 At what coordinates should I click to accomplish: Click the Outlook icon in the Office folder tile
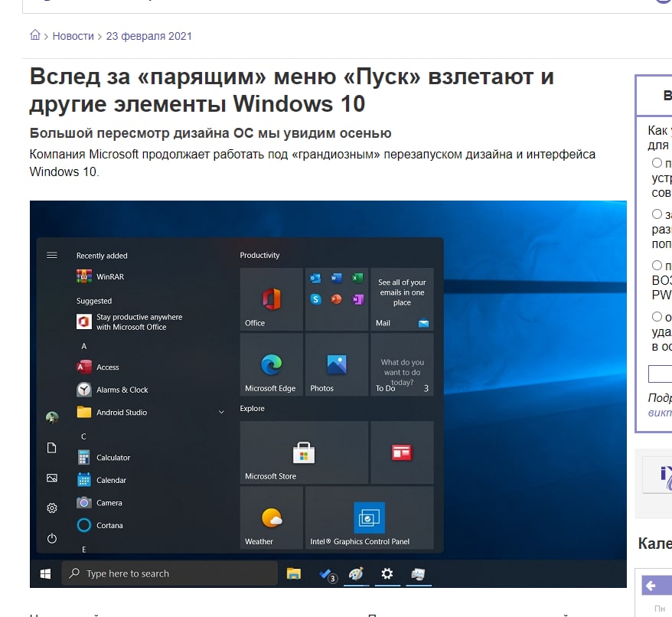coord(315,279)
